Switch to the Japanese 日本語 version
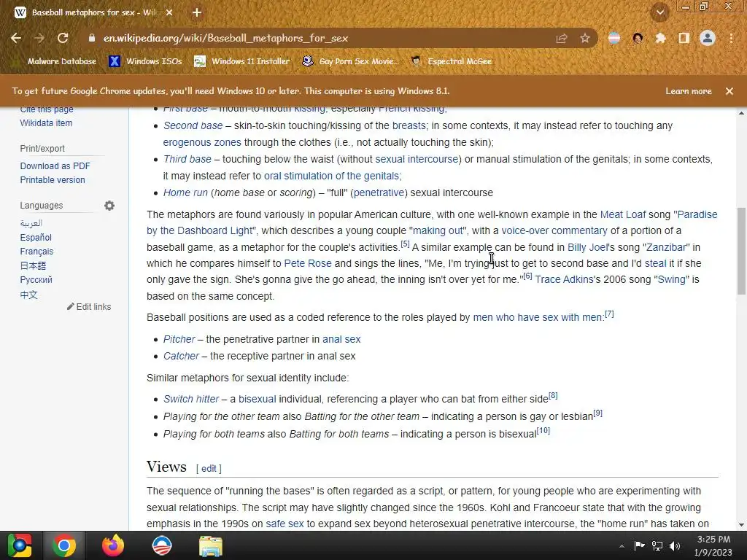747x560 pixels. click(x=33, y=265)
